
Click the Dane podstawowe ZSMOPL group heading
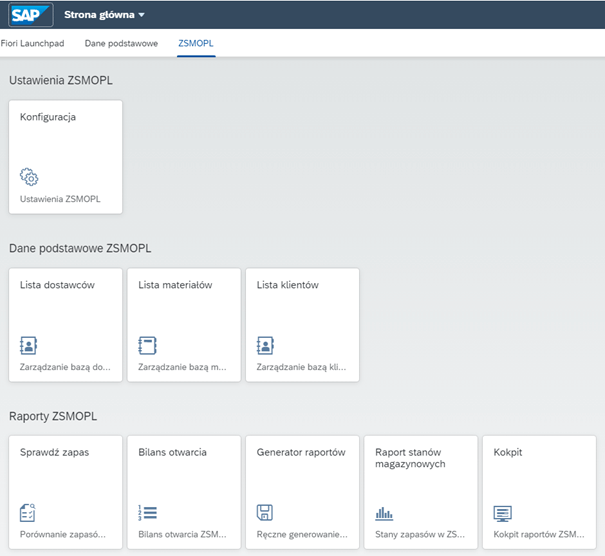pyautogui.click(x=80, y=248)
